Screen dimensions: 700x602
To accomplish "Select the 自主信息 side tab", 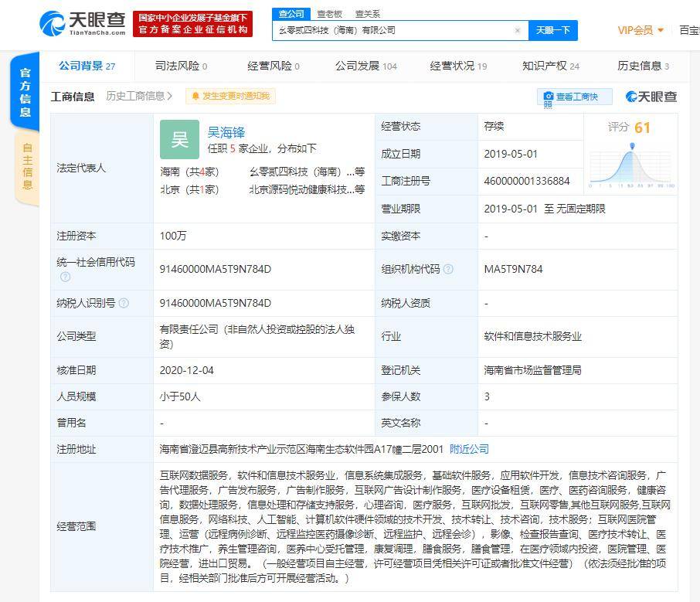I will pyautogui.click(x=27, y=166).
